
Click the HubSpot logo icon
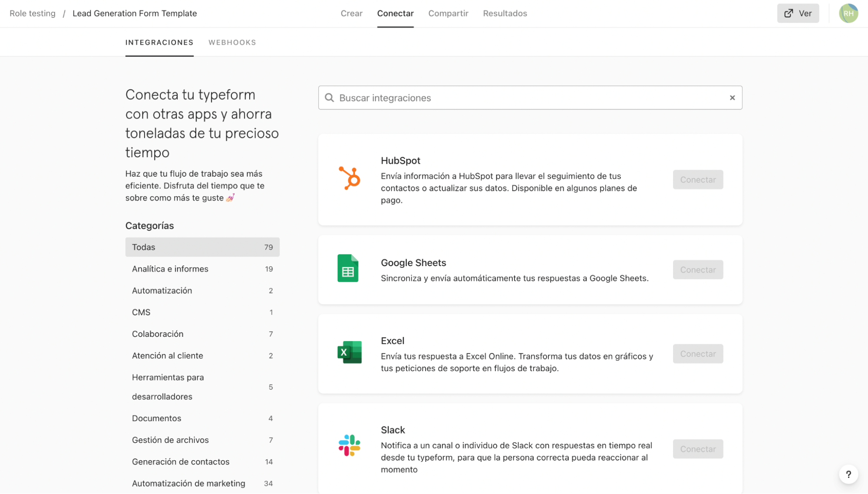point(350,178)
